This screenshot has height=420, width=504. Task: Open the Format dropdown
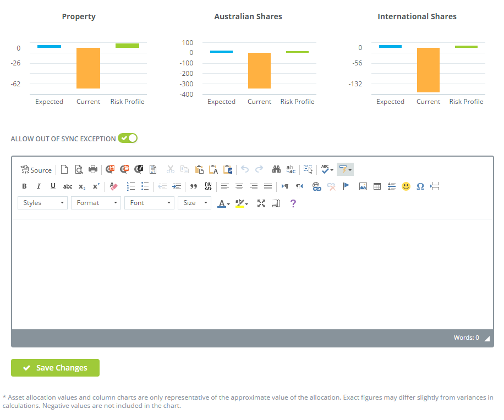pyautogui.click(x=96, y=203)
